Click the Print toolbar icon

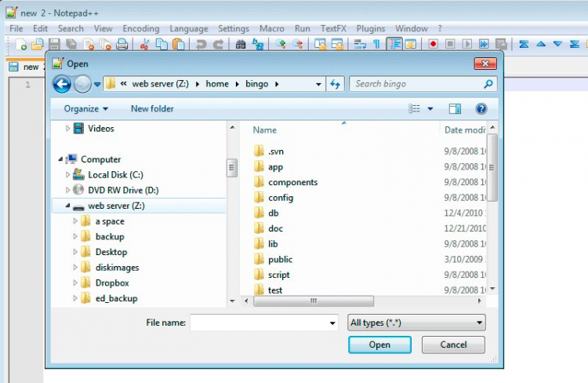pyautogui.click(x=122, y=44)
